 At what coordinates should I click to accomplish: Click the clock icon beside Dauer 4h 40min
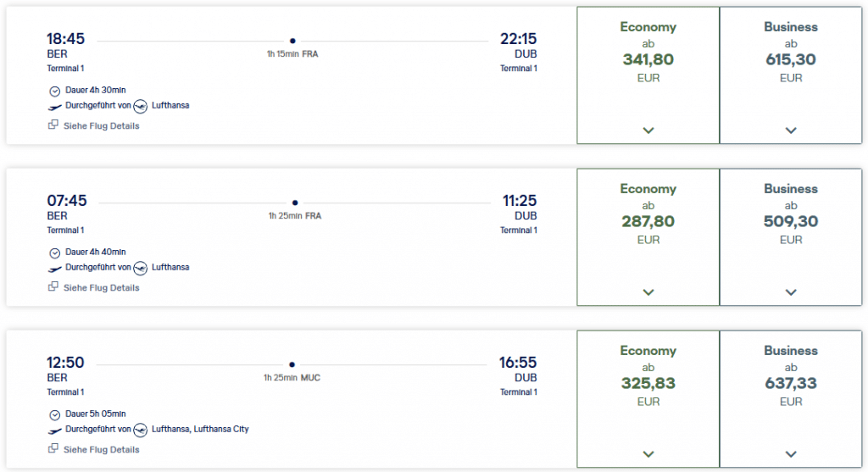[55, 253]
